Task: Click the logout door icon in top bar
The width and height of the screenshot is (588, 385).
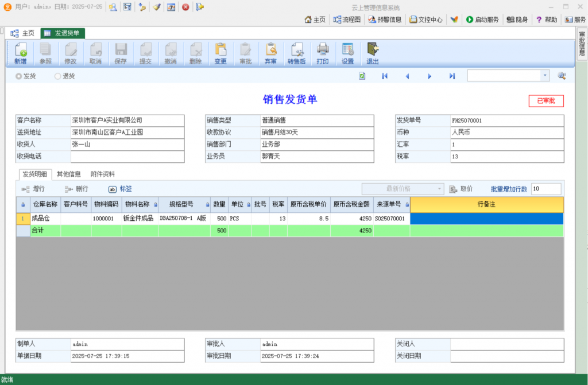Action: point(199,7)
